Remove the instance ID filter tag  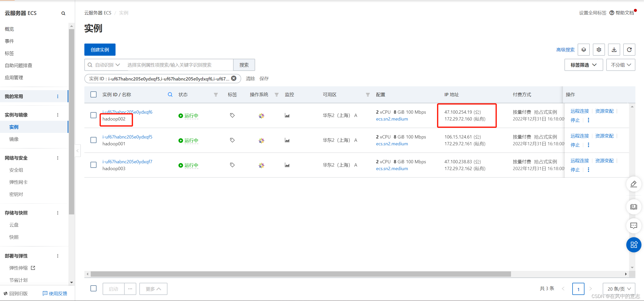pos(234,78)
